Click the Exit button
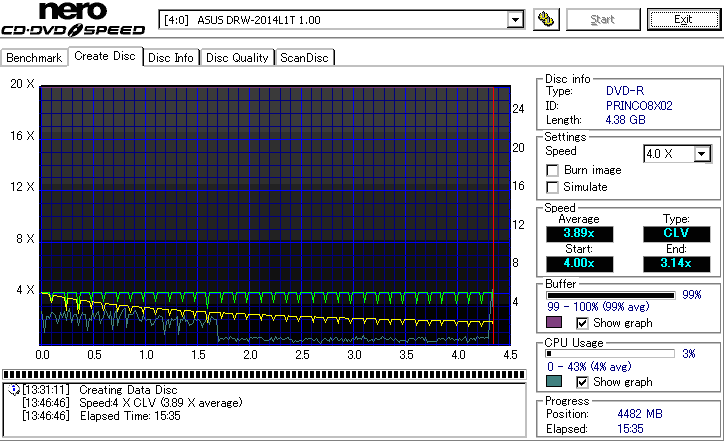 (683, 19)
